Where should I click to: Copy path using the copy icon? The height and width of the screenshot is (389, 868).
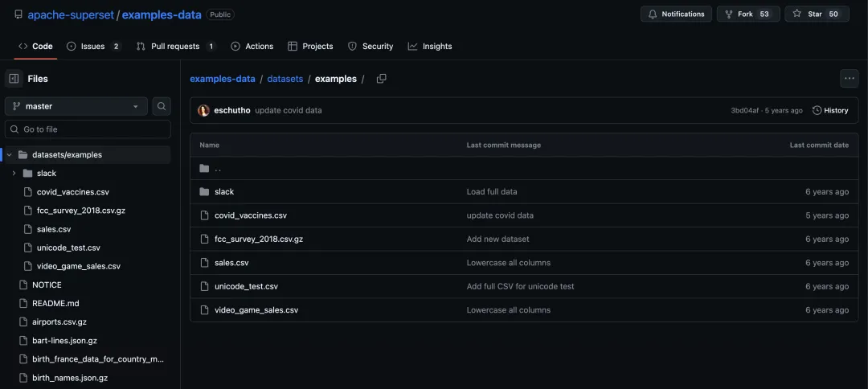pyautogui.click(x=382, y=79)
